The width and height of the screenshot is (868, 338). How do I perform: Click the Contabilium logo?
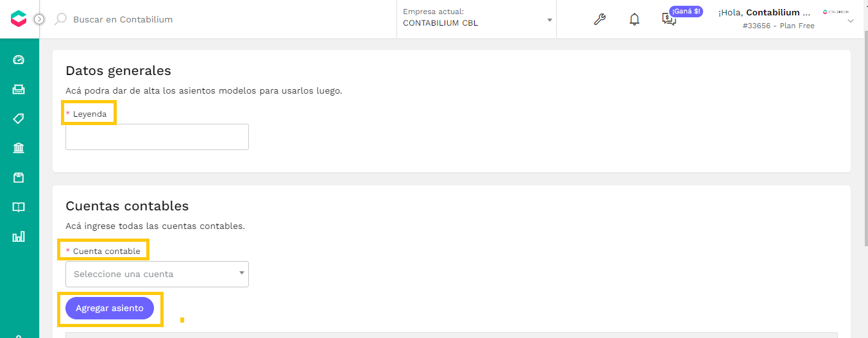pos(19,19)
